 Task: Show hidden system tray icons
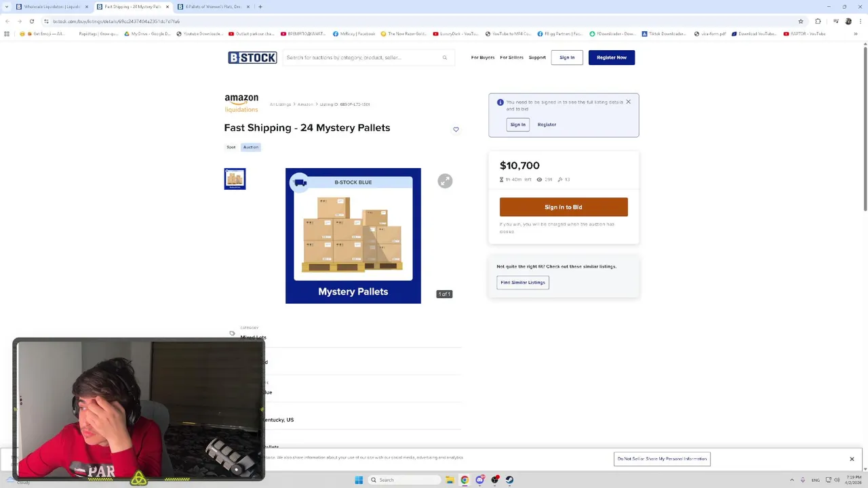[791, 480]
